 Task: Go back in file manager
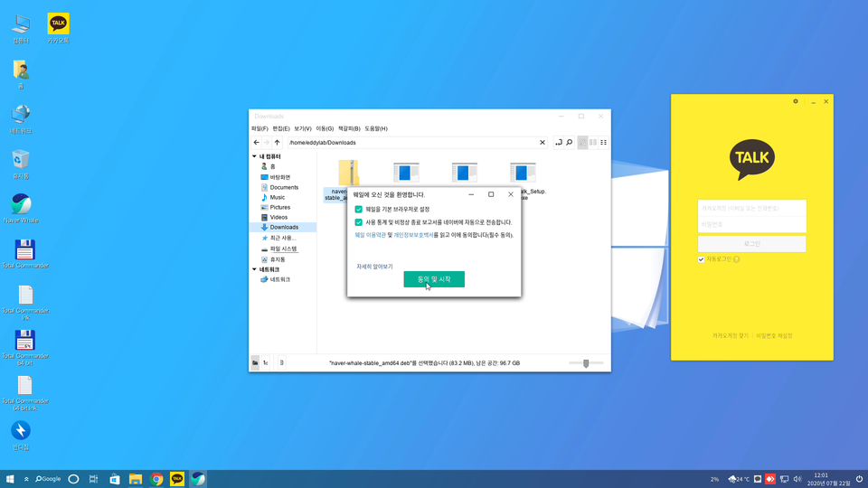point(256,142)
